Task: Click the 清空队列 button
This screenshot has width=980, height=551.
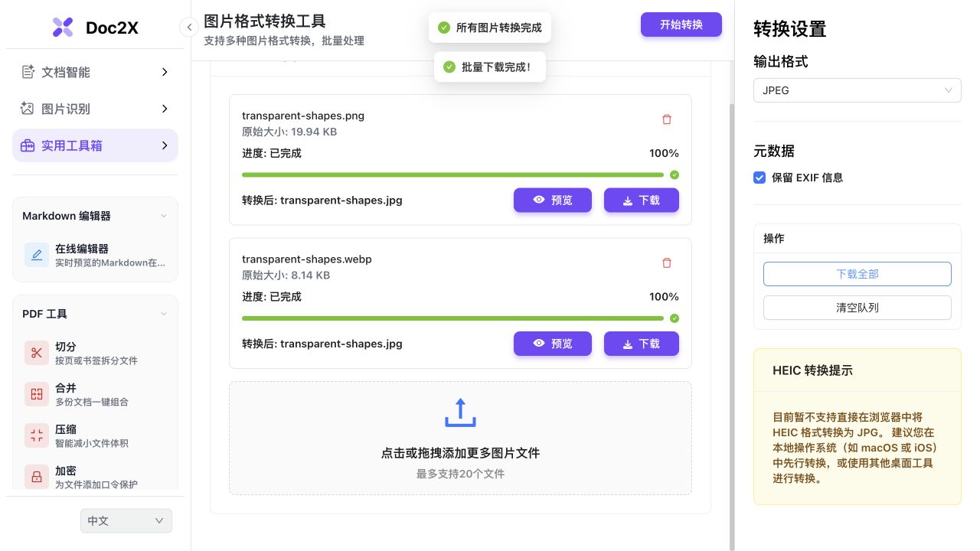Action: click(857, 308)
